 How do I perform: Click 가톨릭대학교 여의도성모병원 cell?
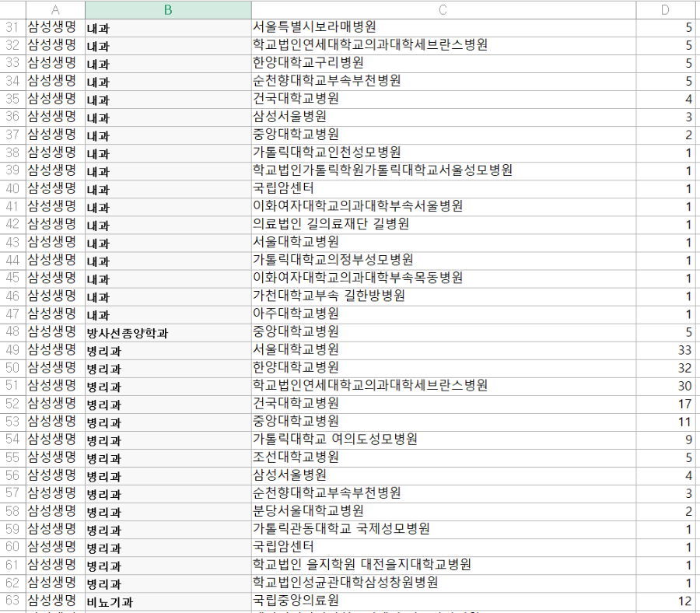[443, 440]
